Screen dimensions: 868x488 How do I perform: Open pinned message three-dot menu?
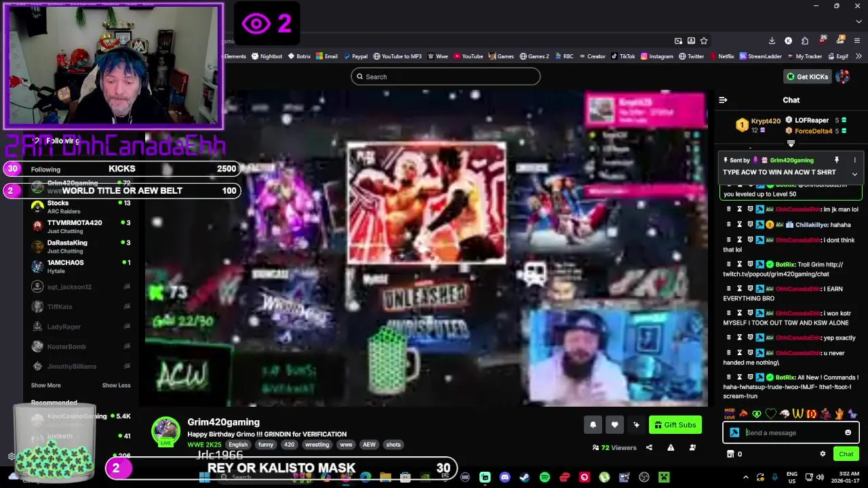pyautogui.click(x=854, y=160)
